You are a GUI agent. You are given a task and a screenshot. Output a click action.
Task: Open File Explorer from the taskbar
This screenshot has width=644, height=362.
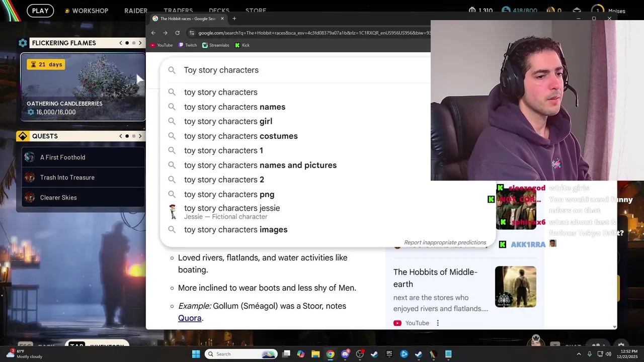coord(315,354)
